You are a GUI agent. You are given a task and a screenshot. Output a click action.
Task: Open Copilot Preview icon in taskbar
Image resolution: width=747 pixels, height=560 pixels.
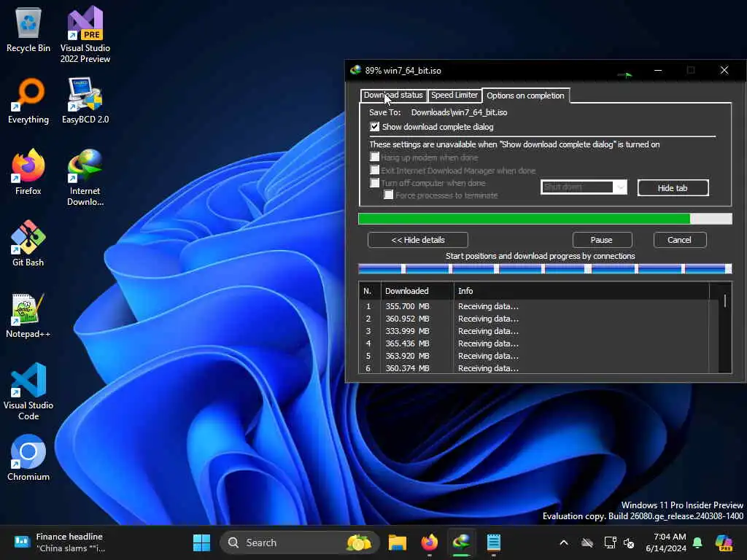point(724,542)
